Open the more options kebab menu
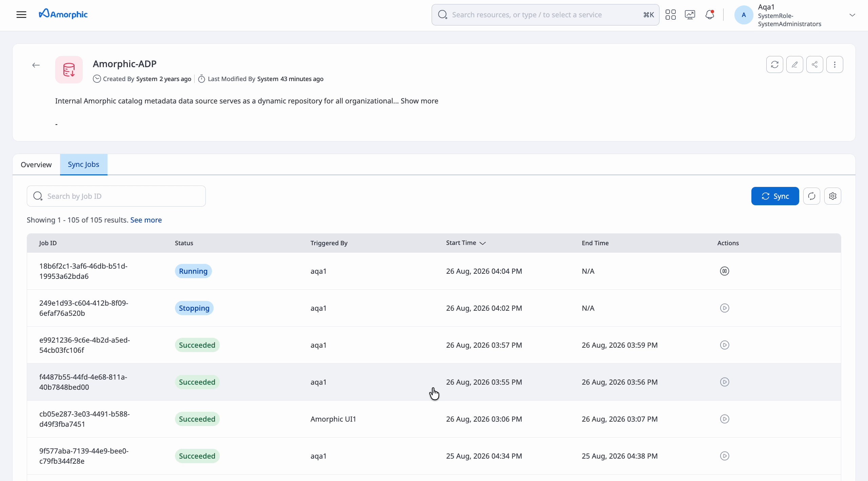This screenshot has height=481, width=868. (x=834, y=64)
